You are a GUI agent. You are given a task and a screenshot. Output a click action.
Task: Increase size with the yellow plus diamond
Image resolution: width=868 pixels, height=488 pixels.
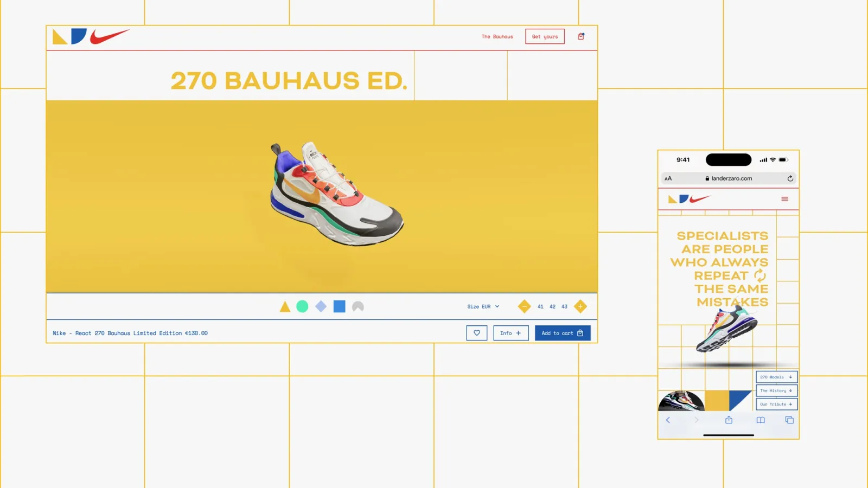tap(580, 306)
